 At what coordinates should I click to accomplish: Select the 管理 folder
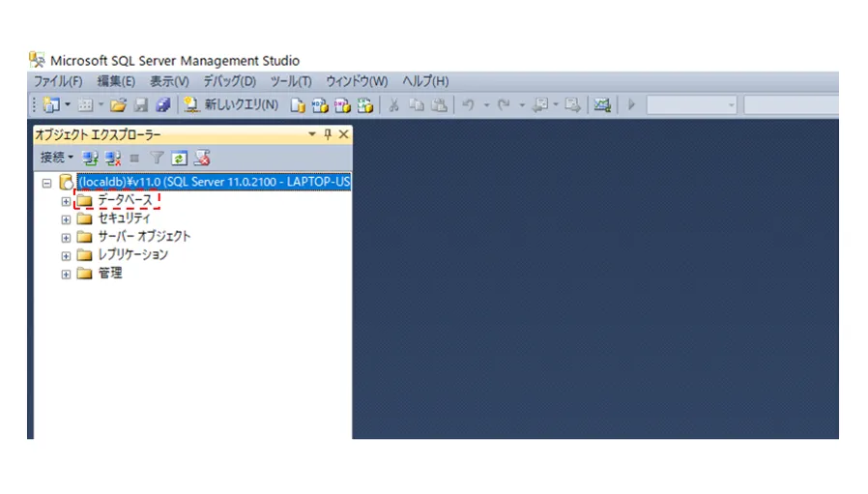click(110, 274)
